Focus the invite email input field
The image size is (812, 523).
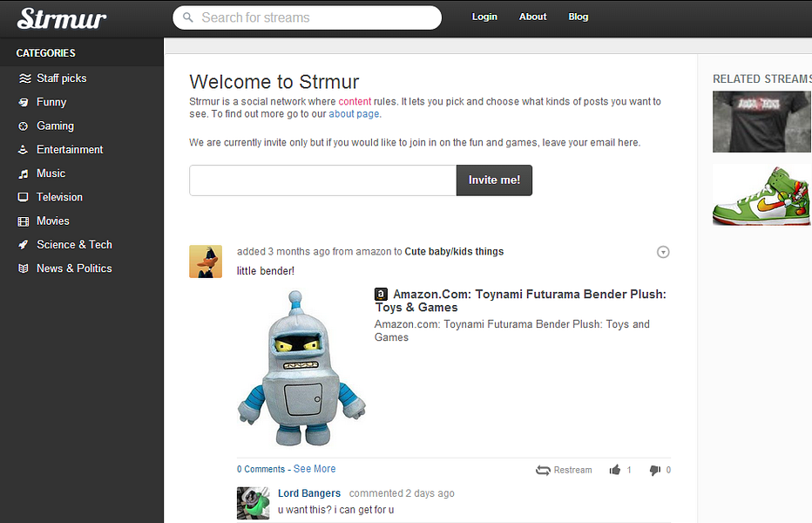tap(322, 180)
